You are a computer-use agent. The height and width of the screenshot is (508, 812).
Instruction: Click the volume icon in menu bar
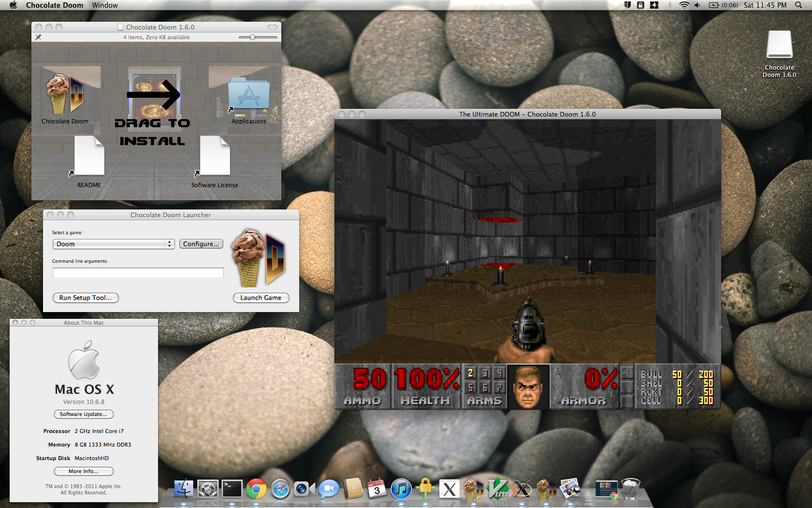[x=697, y=5]
